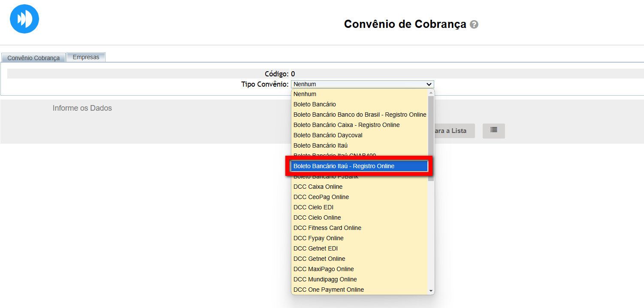Click the dropdown list scroll-down arrow
This screenshot has height=308, width=644.
click(x=431, y=291)
